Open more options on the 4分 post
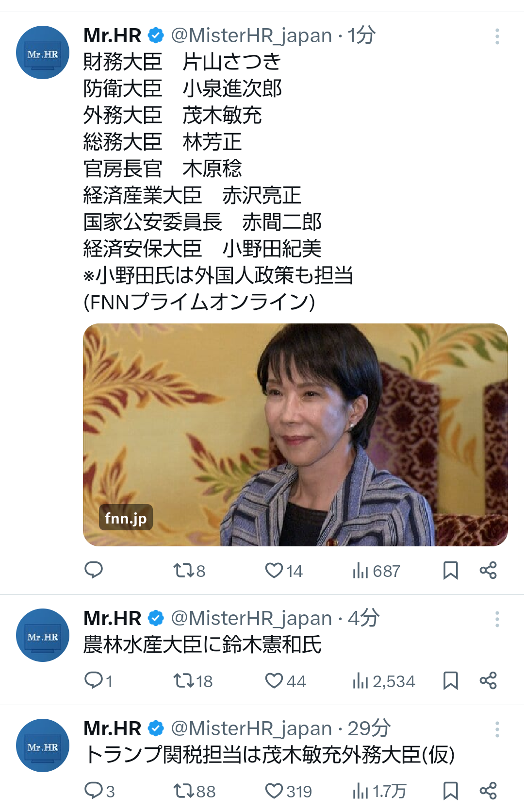Viewport: 524px width, 812px height. tap(497, 619)
